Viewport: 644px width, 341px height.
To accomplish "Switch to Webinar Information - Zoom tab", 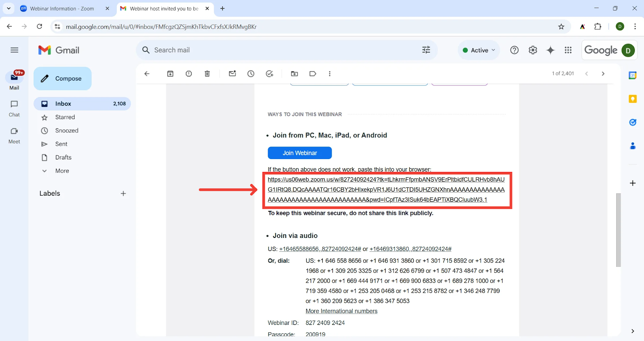I will tap(62, 8).
